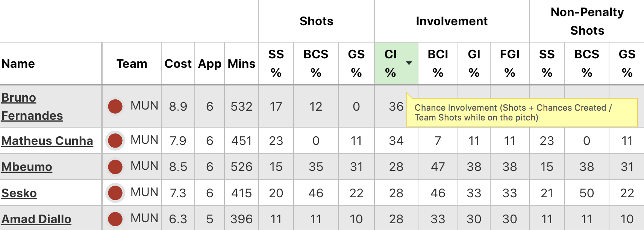The width and height of the screenshot is (644, 230).
Task: Click Bruno Fernandes' red team badge icon
Action: point(115,107)
